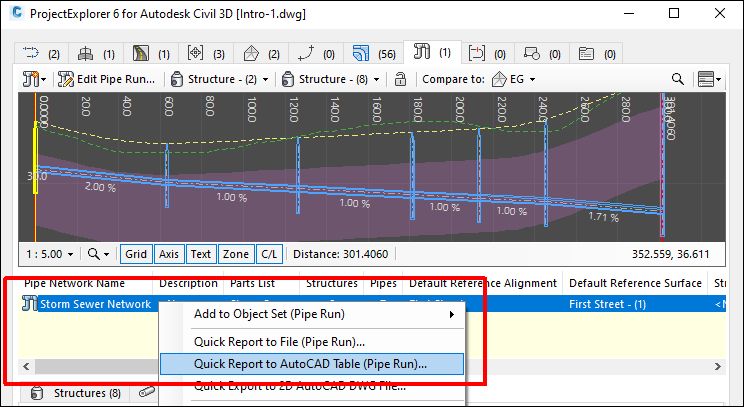Open the Compare to EG surface dropdown
Viewport: 744px width, 407px height.
pos(513,79)
